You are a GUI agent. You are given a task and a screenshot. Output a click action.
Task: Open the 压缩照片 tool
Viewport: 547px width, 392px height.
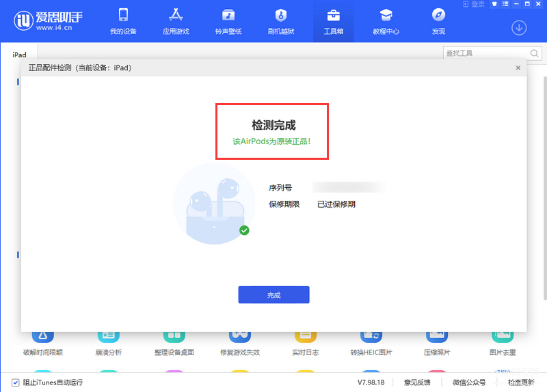pyautogui.click(x=437, y=344)
